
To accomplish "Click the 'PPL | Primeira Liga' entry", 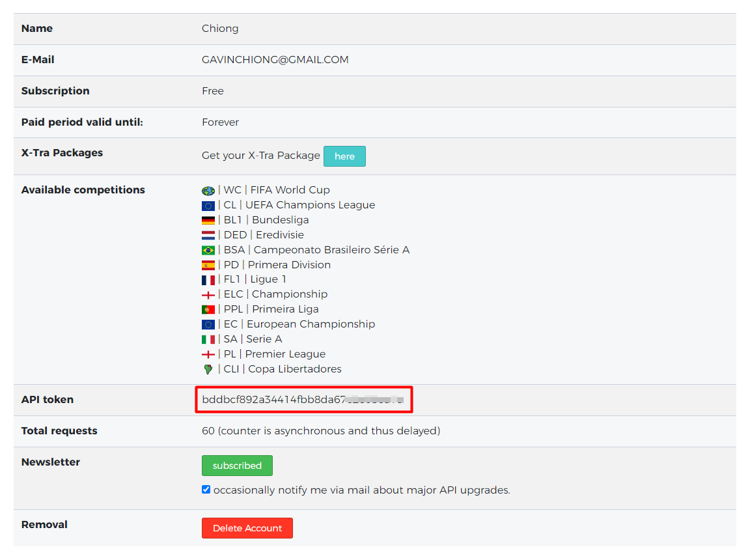I will pos(271,309).
